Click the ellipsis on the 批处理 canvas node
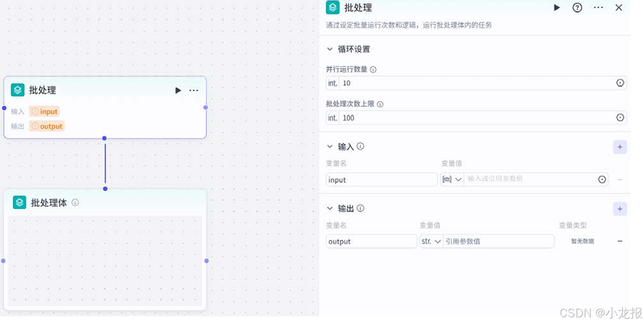 click(x=194, y=90)
